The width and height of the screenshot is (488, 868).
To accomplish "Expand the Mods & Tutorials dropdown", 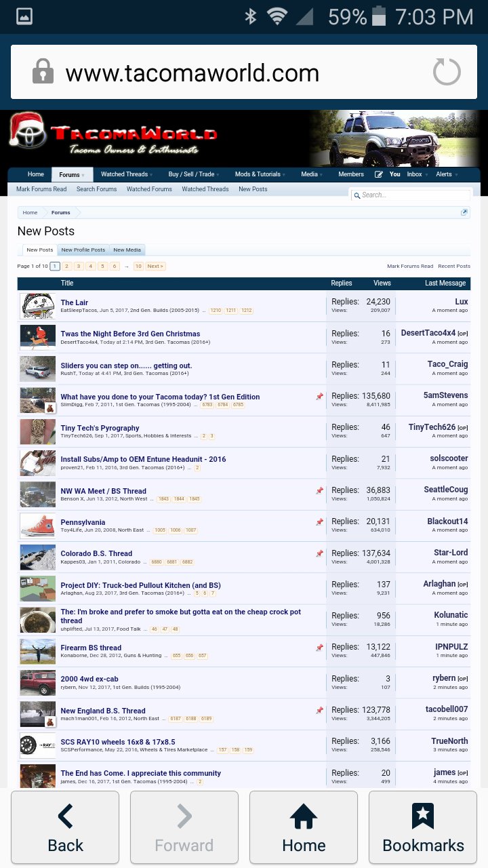I will pos(285,175).
